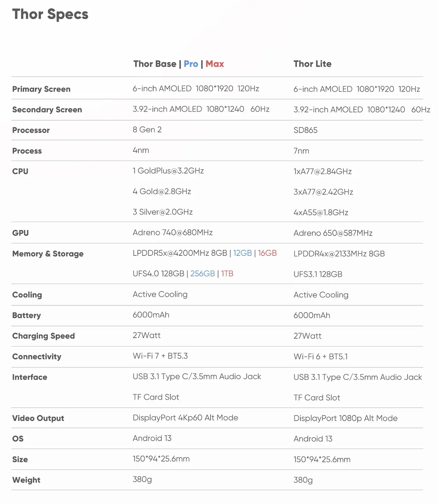
Task: Click the blue 12GB memory option
Action: pyautogui.click(x=242, y=253)
